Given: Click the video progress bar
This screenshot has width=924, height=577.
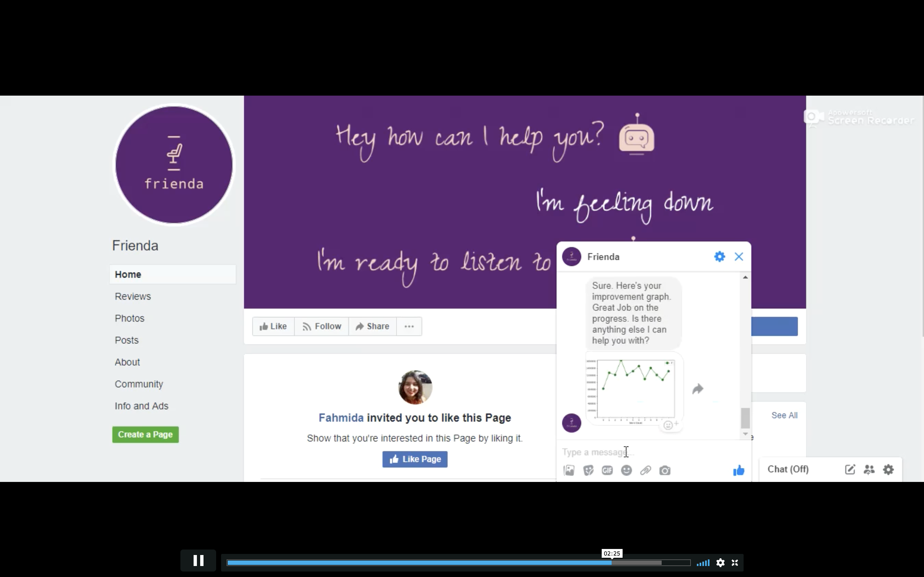Looking at the screenshot, I should 458,562.
